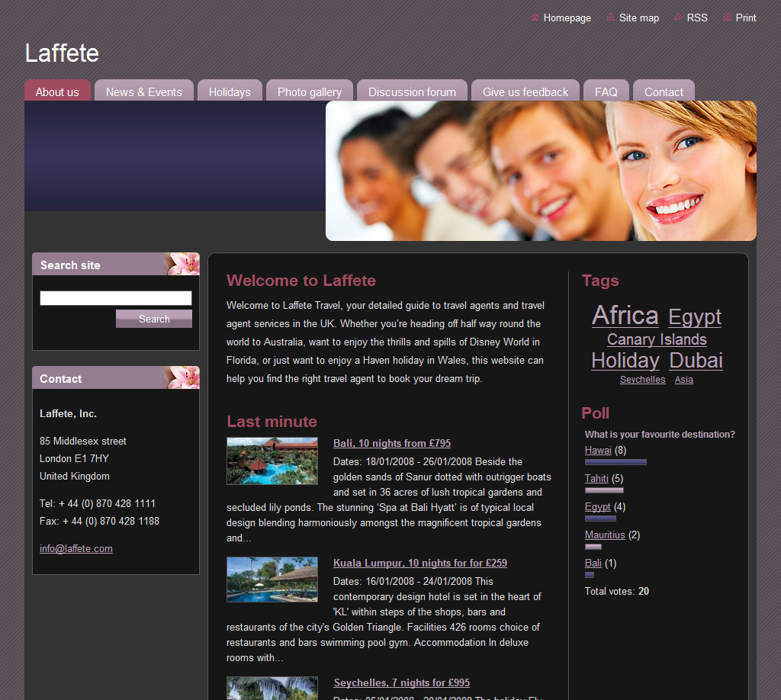Screen dimensions: 781x700
Task: Open the info@laffete.com email link
Action: 76,548
